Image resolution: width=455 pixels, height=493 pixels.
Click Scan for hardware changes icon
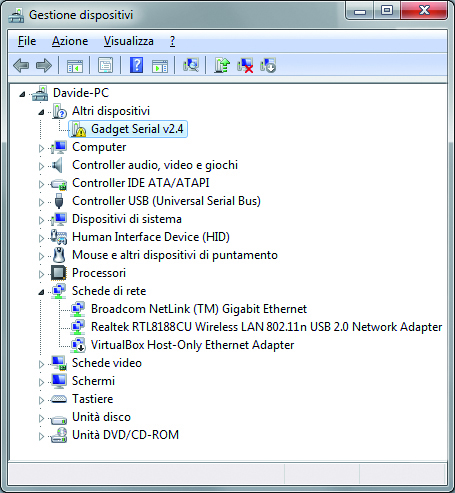[x=191, y=65]
